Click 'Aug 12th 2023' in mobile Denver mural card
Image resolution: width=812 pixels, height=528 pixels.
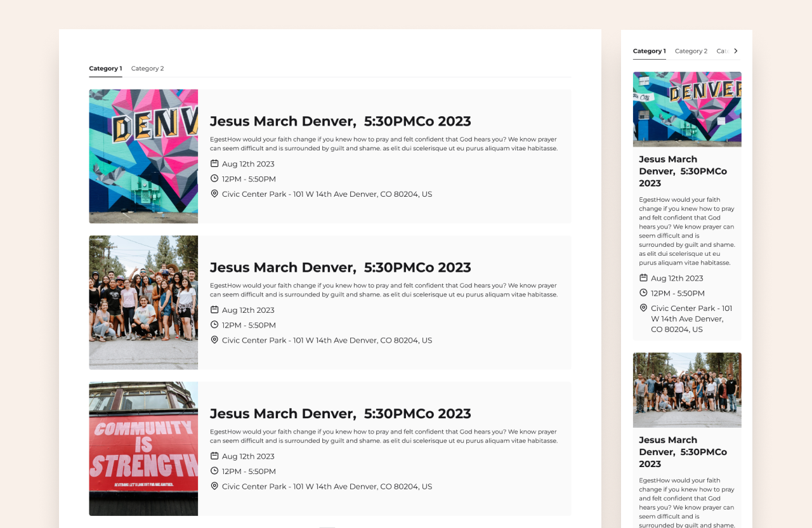[677, 278]
